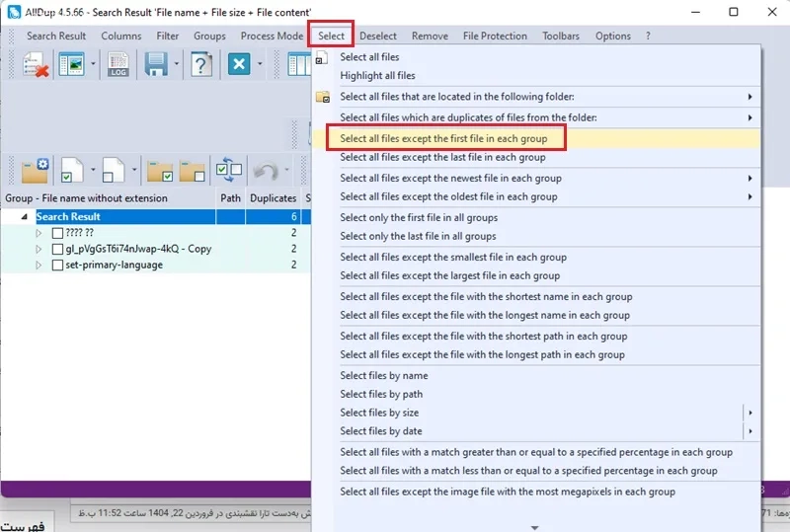Open the Remove menu
The image size is (790, 532).
pyautogui.click(x=430, y=36)
